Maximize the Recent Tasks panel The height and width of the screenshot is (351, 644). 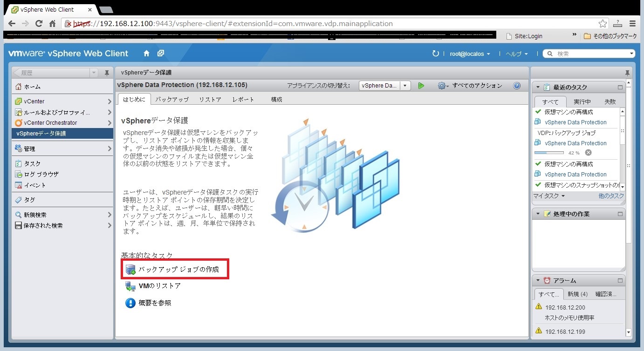[x=620, y=87]
